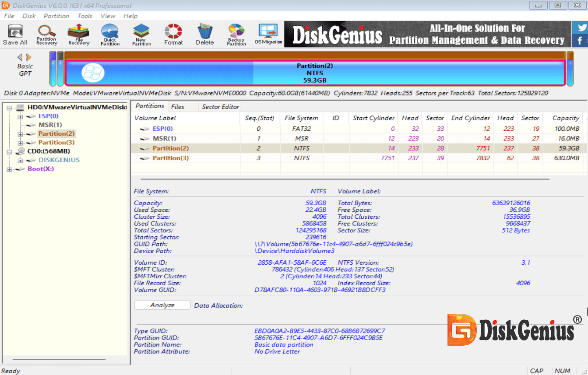Switch to the Partitions tab
Screen dimensions: 588x375
tap(150, 106)
